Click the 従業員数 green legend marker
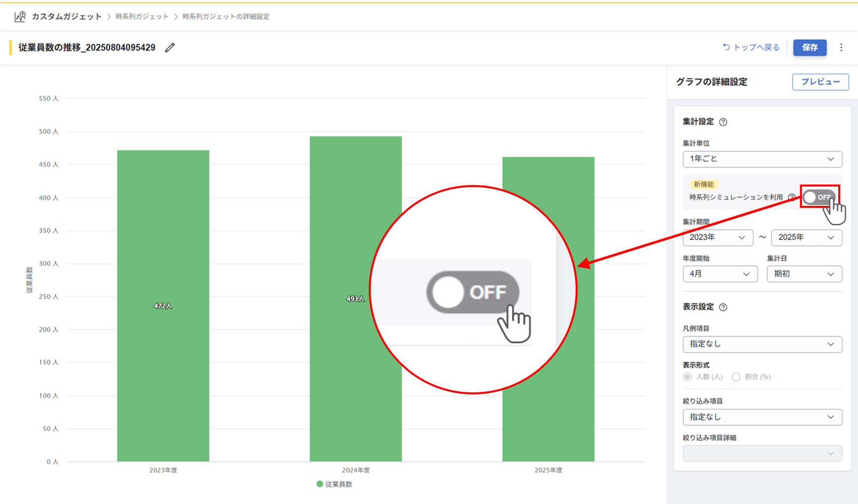Screen dimensions: 858x504 [320, 484]
